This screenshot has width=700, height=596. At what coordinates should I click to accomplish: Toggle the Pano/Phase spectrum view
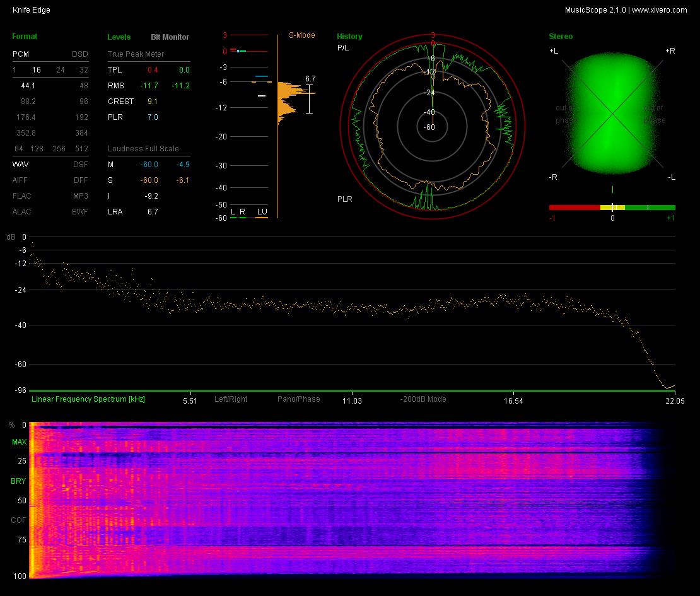pyautogui.click(x=299, y=399)
